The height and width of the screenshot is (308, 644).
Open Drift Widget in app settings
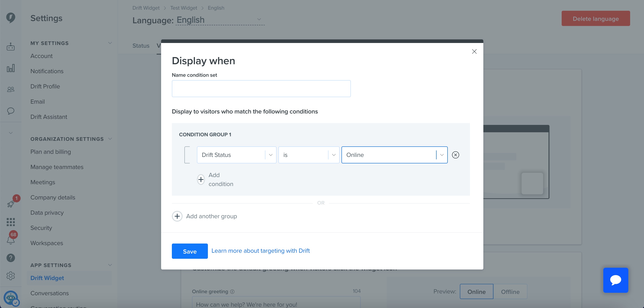[47, 278]
